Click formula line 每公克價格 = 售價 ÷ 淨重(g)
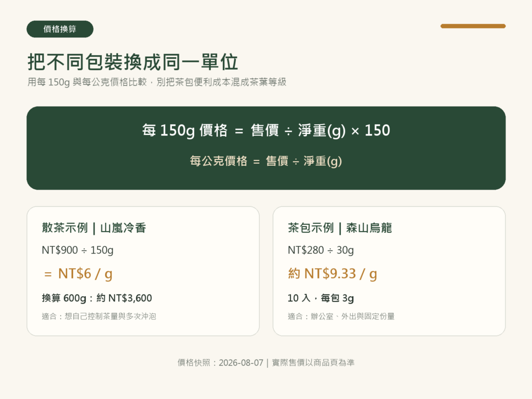Image resolution: width=532 pixels, height=399 pixels. pos(266,161)
